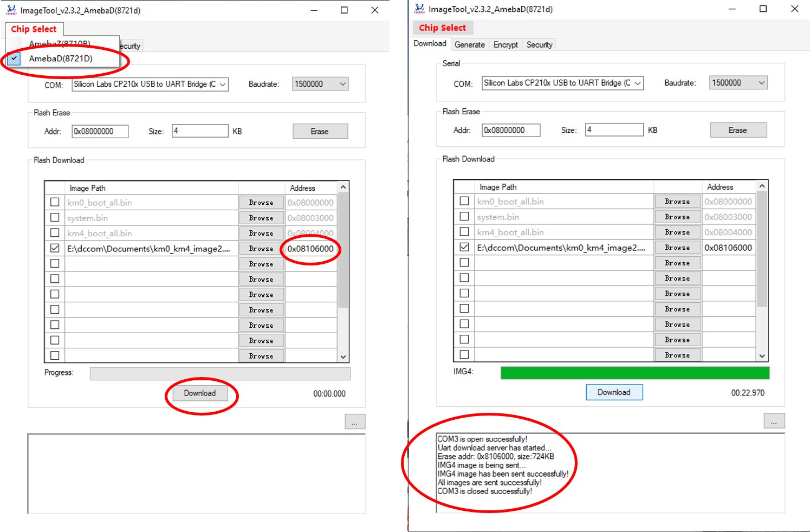This screenshot has height=532, width=810.
Task: Enable system.bin checkbox in left window
Action: (x=55, y=217)
